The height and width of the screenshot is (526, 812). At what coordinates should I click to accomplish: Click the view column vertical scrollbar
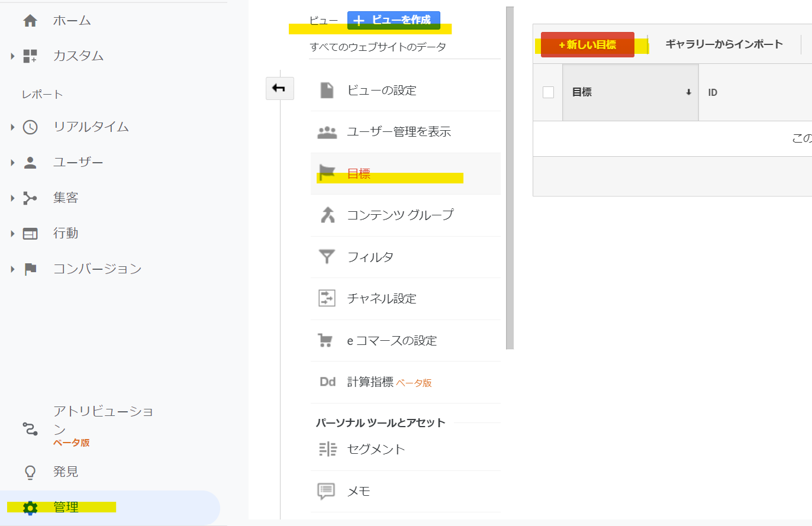coord(510,178)
